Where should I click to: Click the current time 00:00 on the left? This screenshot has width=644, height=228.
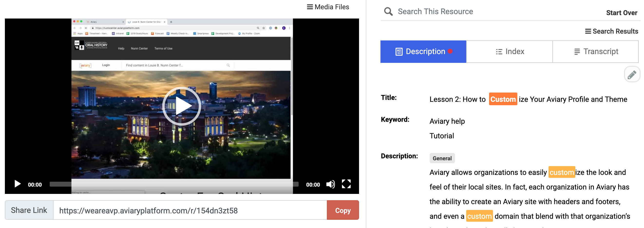(35, 185)
